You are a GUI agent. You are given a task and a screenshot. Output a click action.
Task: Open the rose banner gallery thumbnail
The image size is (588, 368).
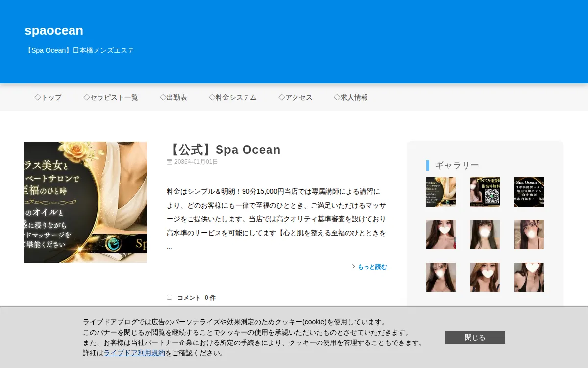(441, 192)
